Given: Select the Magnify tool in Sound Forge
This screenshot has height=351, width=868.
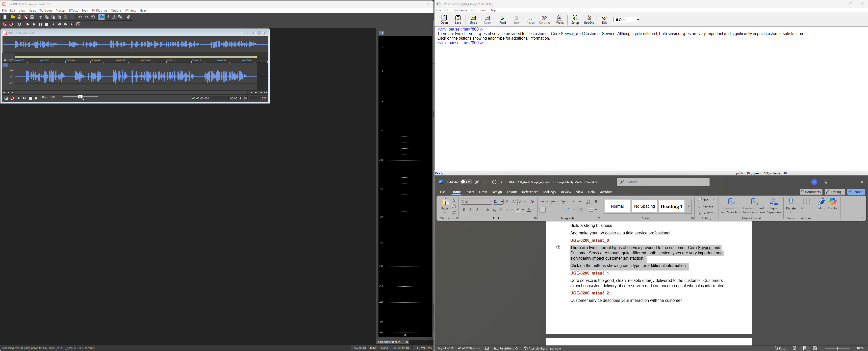Looking at the screenshot, I should coord(108,17).
